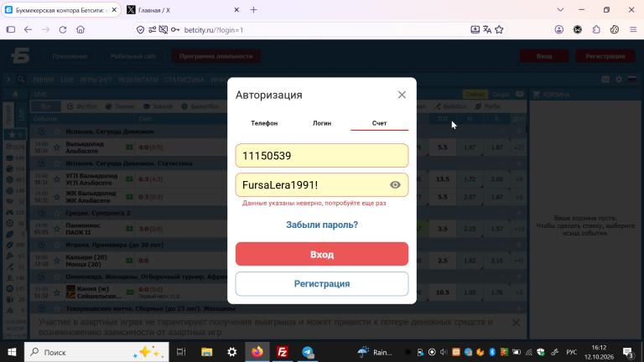
Task: Launch FileZilla from the taskbar
Action: tap(282, 352)
